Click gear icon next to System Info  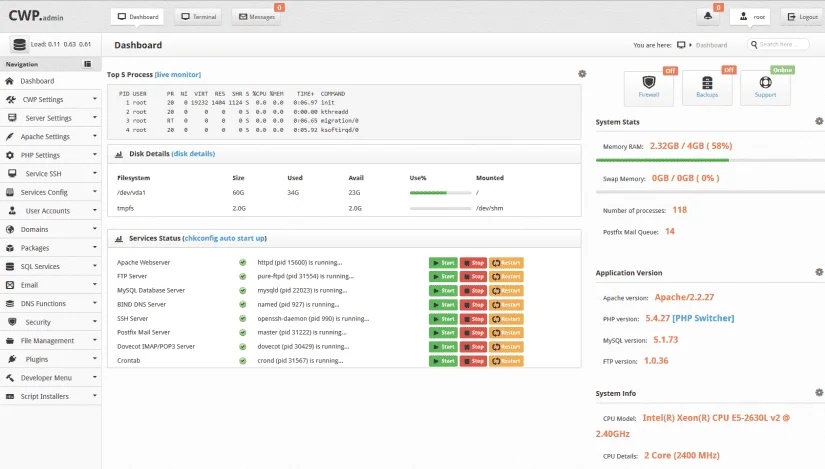point(819,393)
